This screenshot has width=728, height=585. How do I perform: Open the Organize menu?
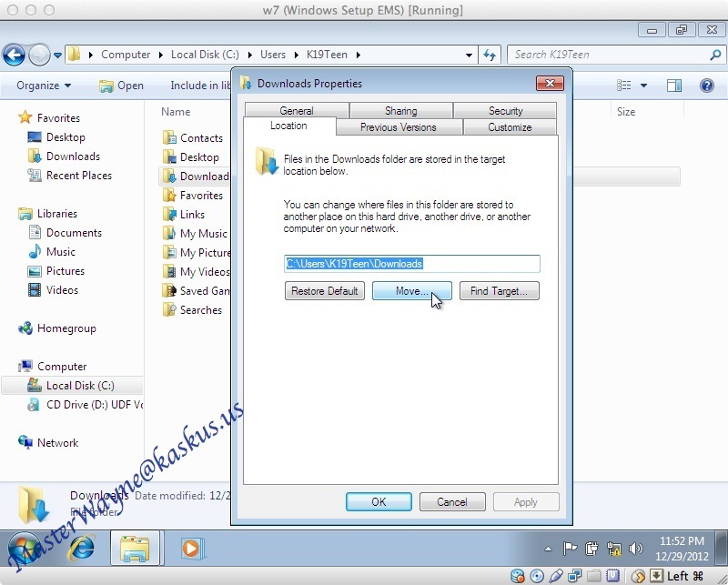click(x=44, y=86)
